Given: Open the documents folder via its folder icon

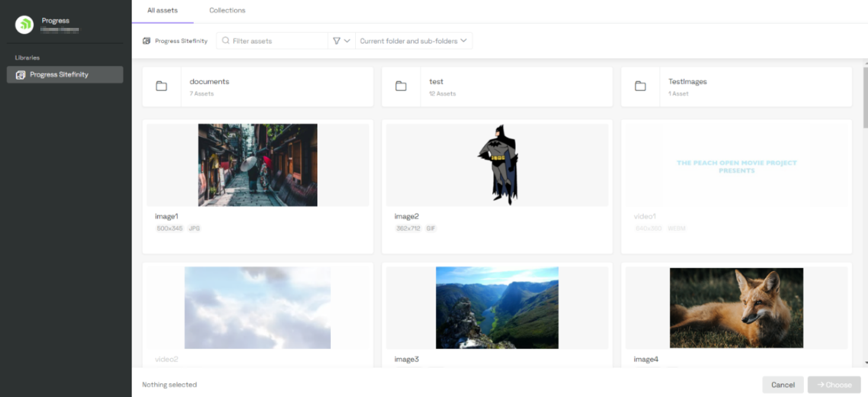Looking at the screenshot, I should (x=161, y=86).
